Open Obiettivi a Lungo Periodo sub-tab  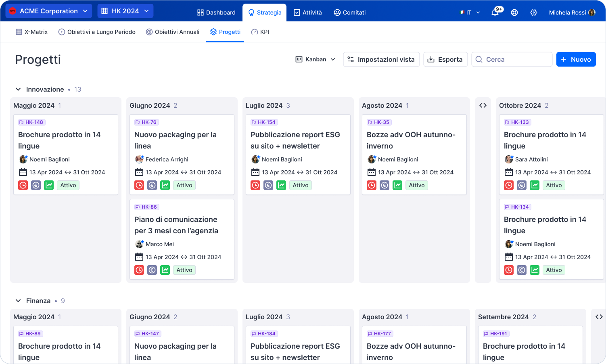point(97,32)
